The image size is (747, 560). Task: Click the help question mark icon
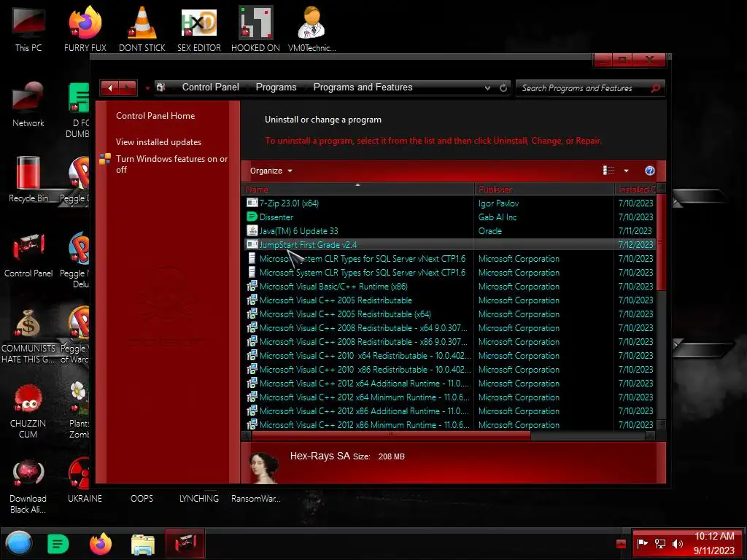click(649, 171)
